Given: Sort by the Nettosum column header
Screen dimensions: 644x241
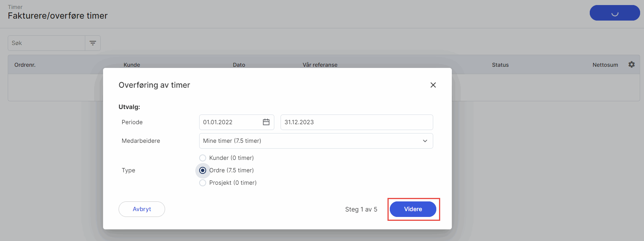Looking at the screenshot, I should tap(605, 65).
